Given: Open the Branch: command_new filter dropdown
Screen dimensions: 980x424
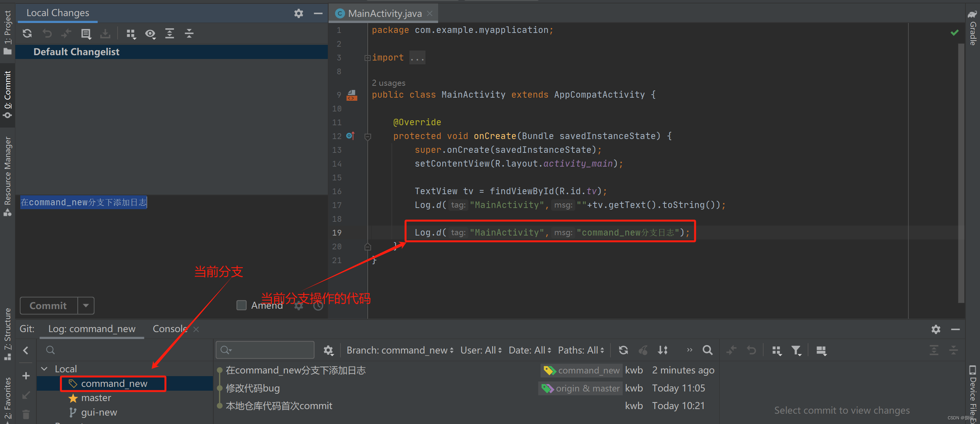Looking at the screenshot, I should tap(400, 350).
